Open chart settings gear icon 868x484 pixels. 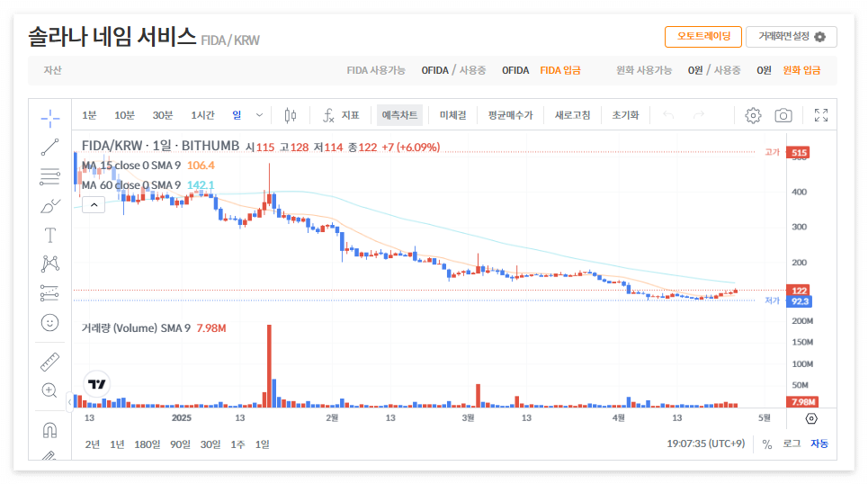(x=753, y=115)
